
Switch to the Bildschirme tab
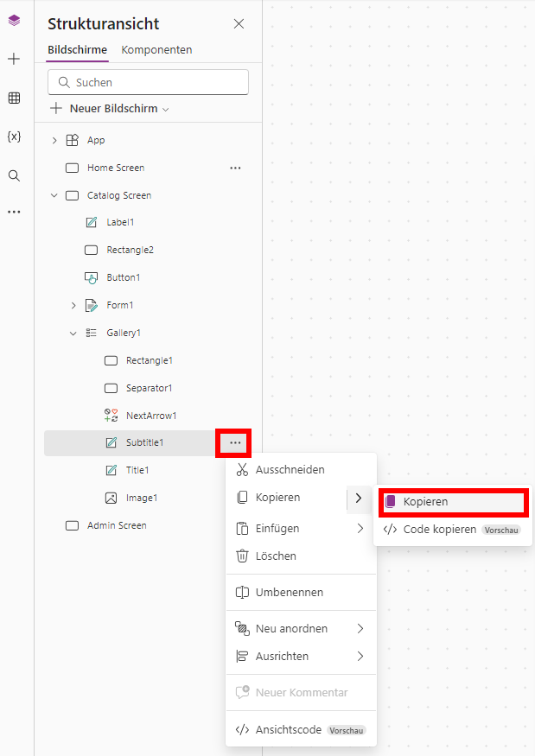77,49
